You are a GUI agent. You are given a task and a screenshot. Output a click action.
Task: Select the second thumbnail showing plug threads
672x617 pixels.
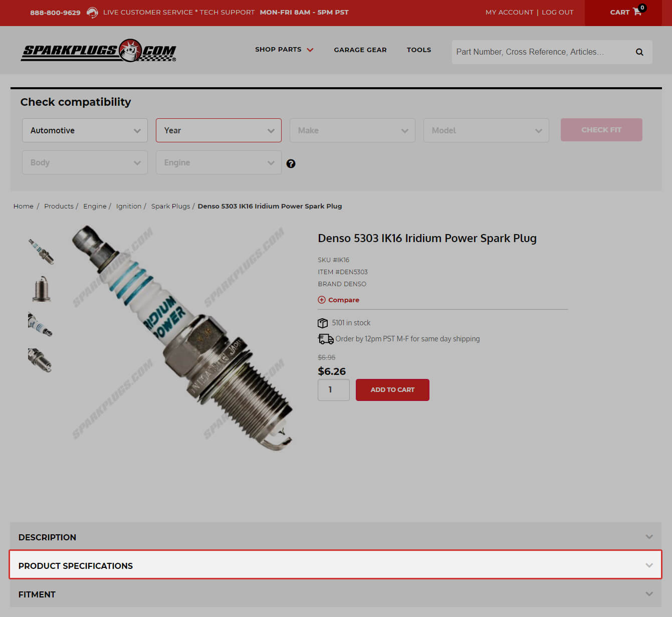coord(41,288)
